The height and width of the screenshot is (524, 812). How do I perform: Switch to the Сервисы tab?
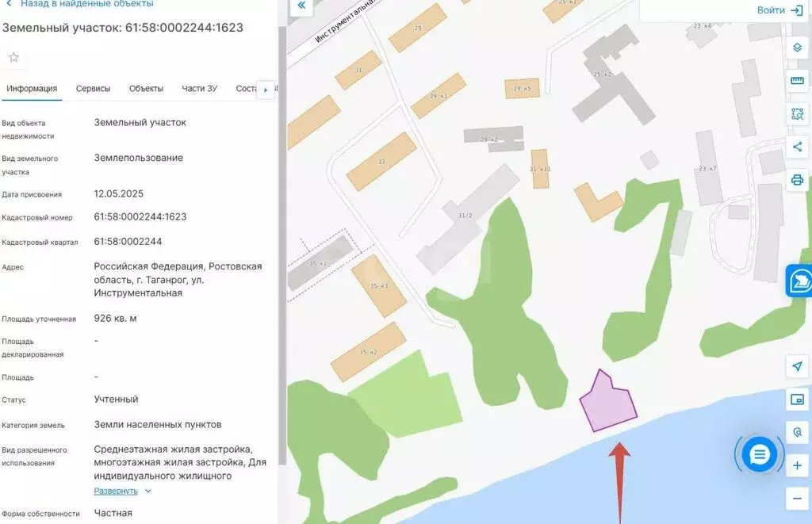[x=94, y=89]
